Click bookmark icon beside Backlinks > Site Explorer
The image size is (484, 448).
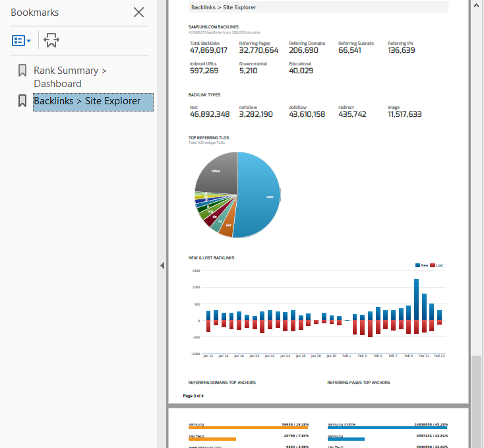(22, 101)
